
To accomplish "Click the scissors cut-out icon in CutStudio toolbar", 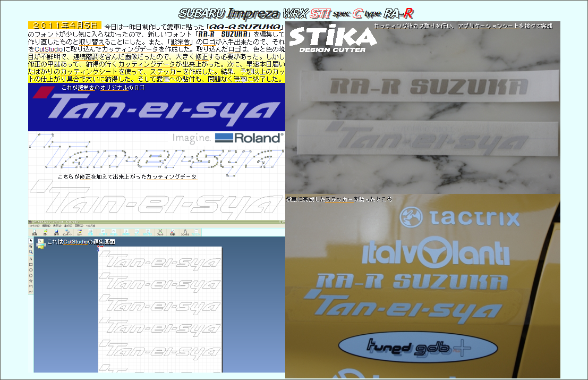I will click(126, 232).
